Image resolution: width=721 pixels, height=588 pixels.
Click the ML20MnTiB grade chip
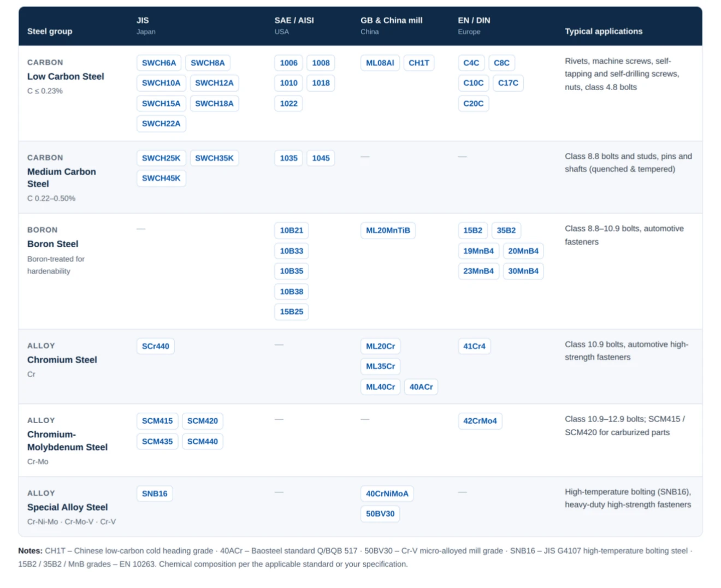coord(388,231)
